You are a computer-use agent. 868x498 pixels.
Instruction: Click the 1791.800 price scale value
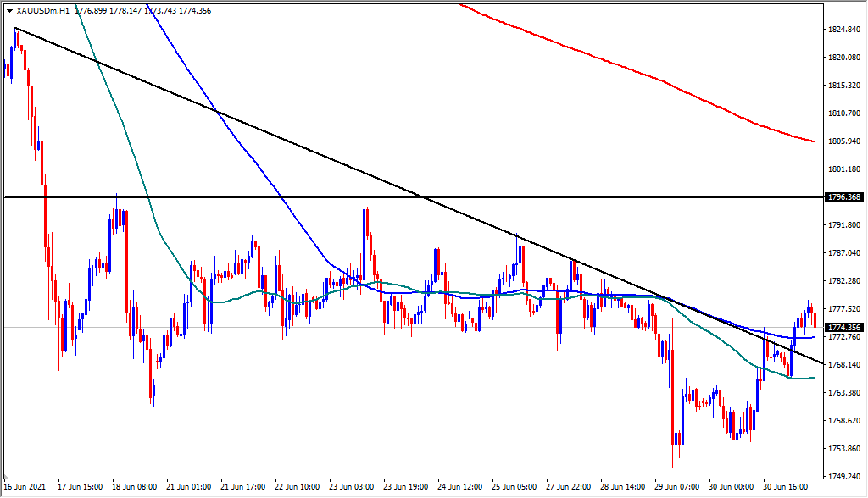pyautogui.click(x=844, y=224)
